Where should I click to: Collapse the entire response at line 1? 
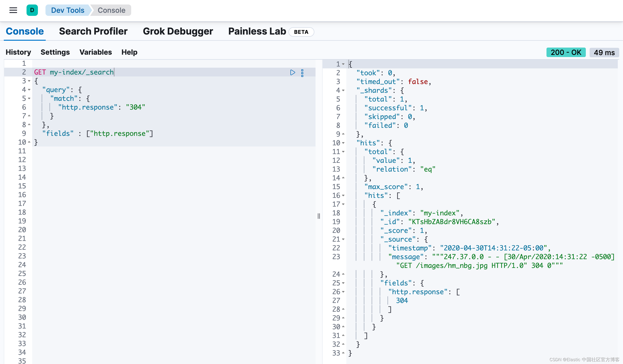pyautogui.click(x=344, y=64)
